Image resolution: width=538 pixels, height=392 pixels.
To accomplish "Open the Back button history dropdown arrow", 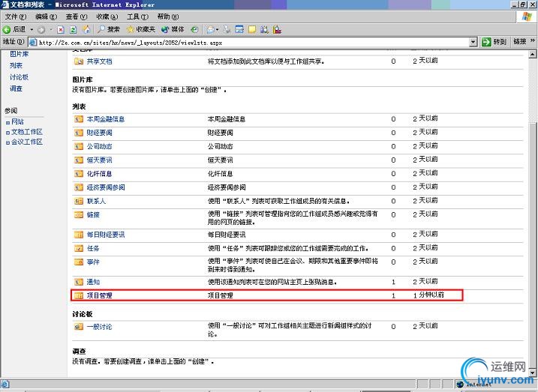I will pos(32,30).
